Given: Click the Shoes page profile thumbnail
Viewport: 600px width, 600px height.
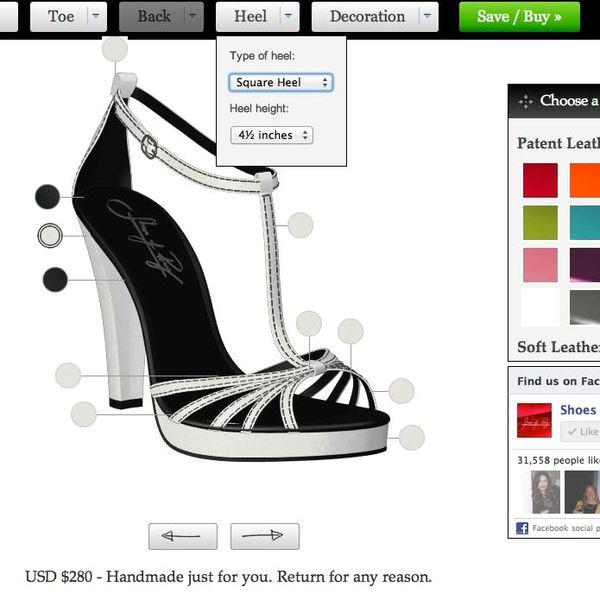Looking at the screenshot, I should [534, 420].
